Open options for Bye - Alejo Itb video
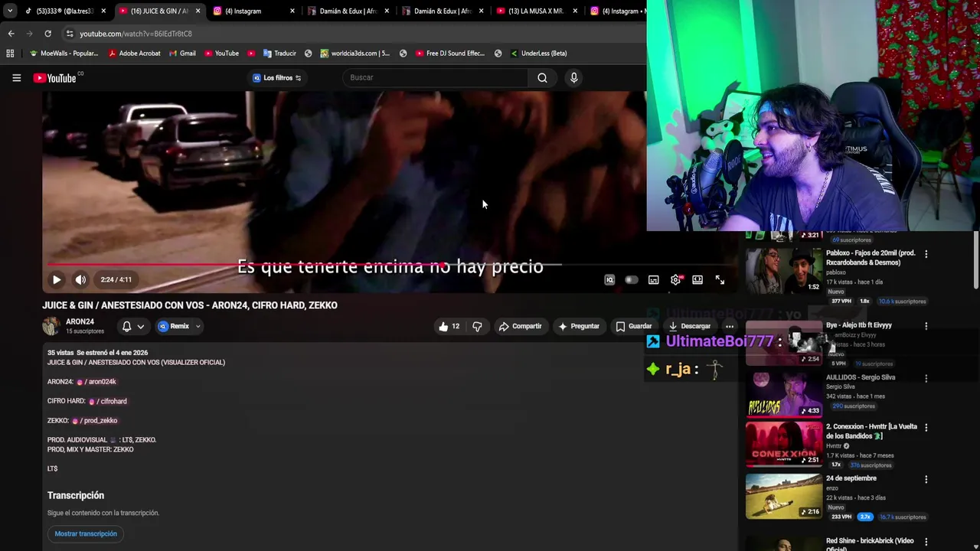 [x=926, y=326]
